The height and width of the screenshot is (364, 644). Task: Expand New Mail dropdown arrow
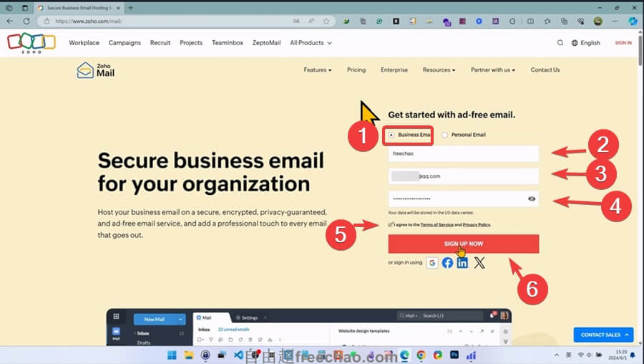tap(180, 319)
